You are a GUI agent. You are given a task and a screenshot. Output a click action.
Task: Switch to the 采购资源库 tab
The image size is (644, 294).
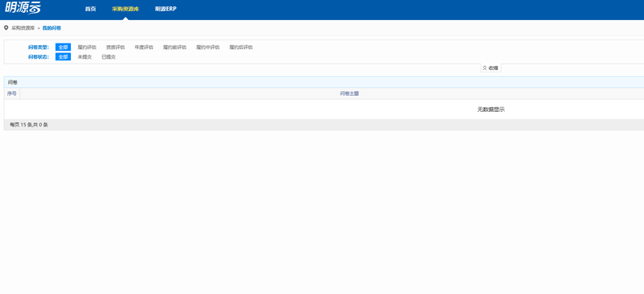[x=126, y=9]
